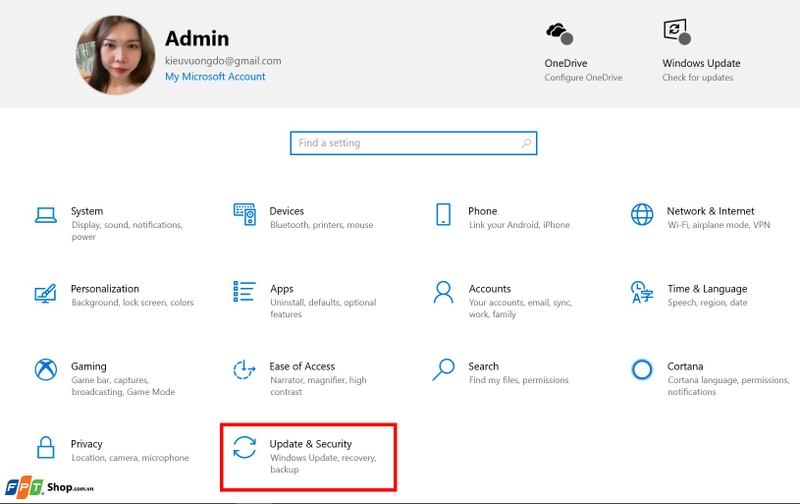Screen dimensions: 800x504
Task: Click the kieuvuongdo@gmail.com email text
Action: pyautogui.click(x=223, y=61)
